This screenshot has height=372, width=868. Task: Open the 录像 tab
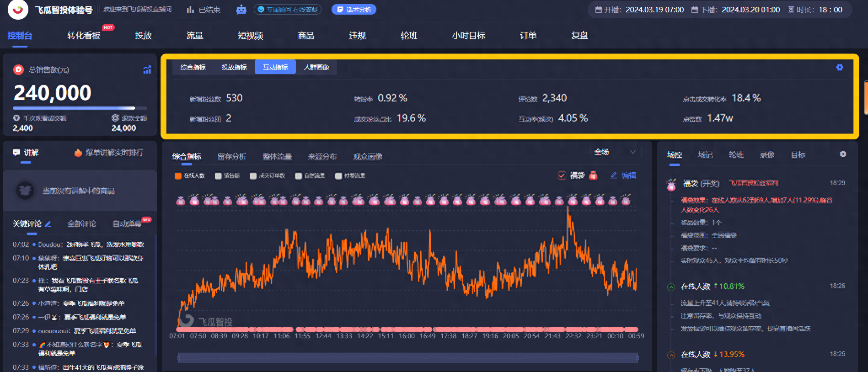pos(767,155)
